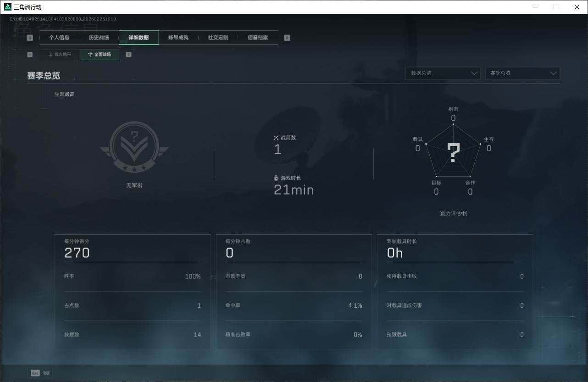588x382 pixels.
Task: Click the 占点数 row
Action: pos(133,305)
